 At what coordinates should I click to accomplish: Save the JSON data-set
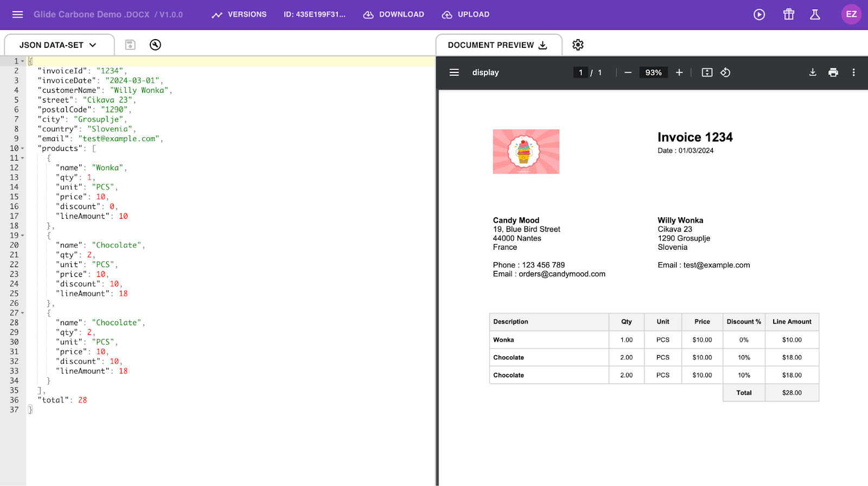coord(130,45)
